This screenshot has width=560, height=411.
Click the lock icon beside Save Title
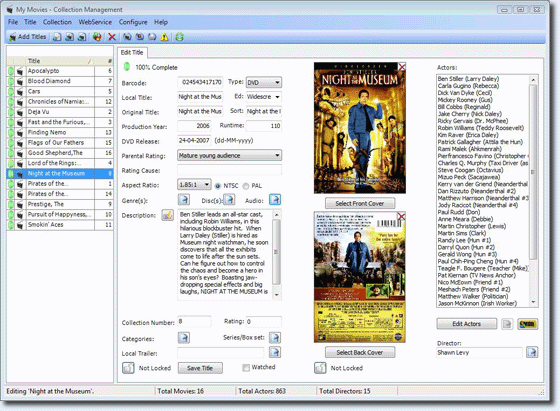click(128, 368)
